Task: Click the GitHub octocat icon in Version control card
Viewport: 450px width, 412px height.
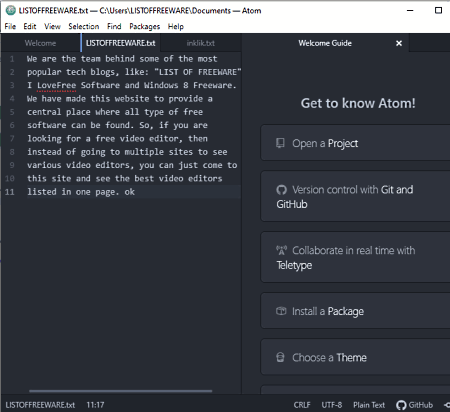Action: [281, 190]
